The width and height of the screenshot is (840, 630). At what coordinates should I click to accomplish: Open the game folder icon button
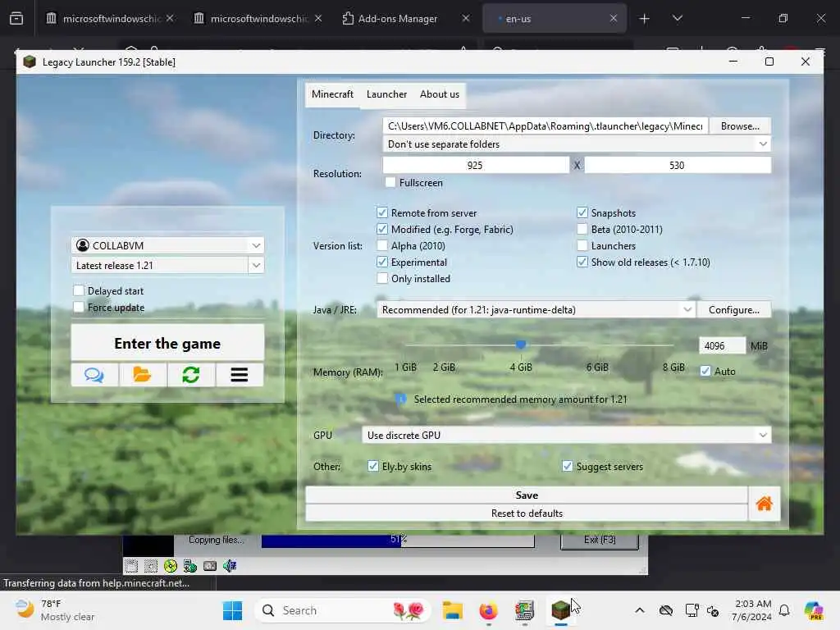(143, 374)
